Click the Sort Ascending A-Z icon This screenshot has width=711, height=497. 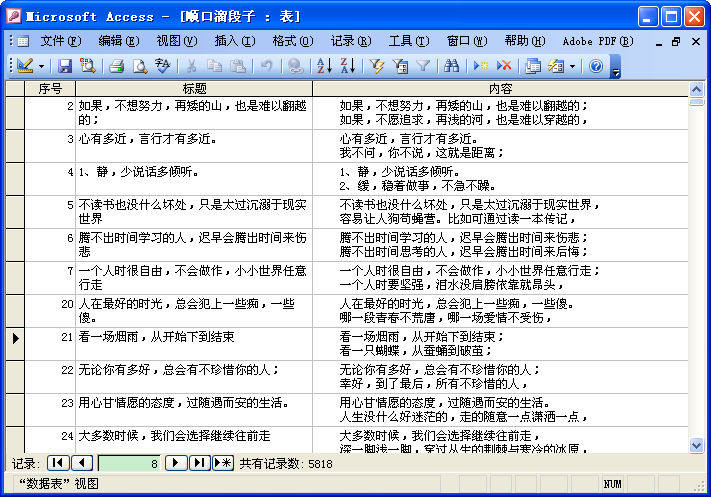pyautogui.click(x=324, y=66)
